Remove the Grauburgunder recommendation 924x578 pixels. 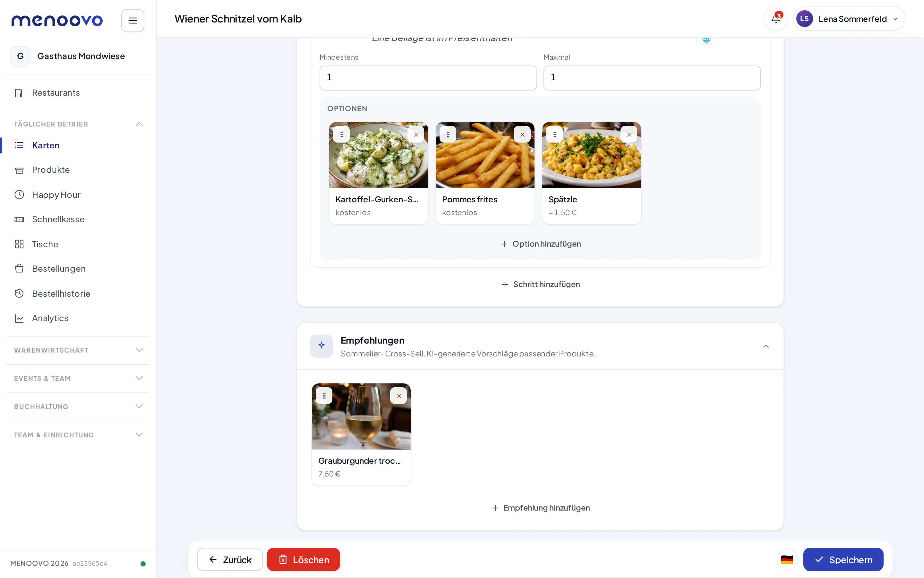(398, 396)
